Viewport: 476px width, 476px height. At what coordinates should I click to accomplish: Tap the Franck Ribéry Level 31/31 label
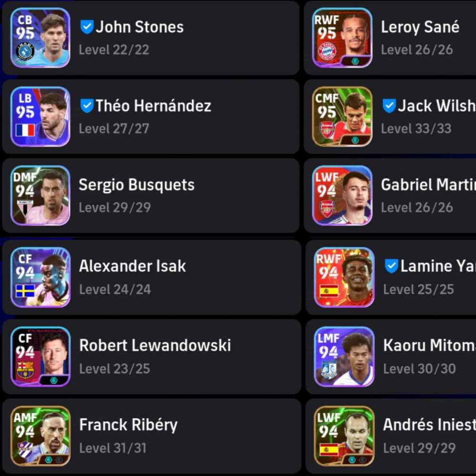[113, 448]
